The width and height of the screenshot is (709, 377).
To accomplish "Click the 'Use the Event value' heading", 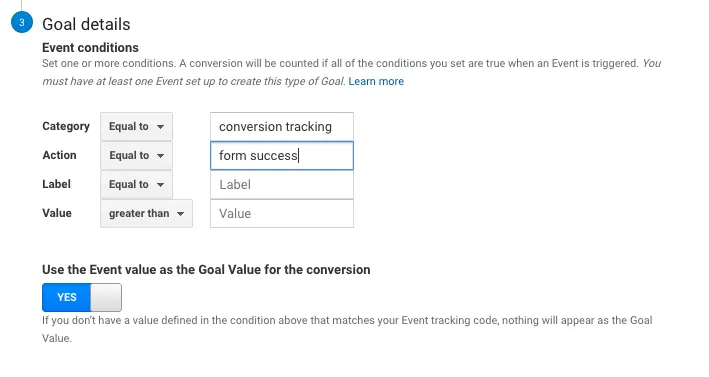I will [206, 269].
